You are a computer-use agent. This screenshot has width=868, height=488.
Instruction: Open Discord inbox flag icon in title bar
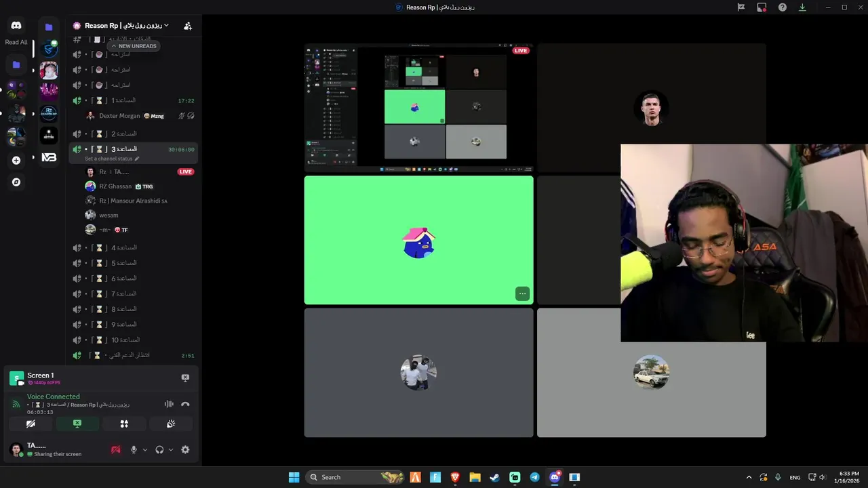[x=741, y=7]
